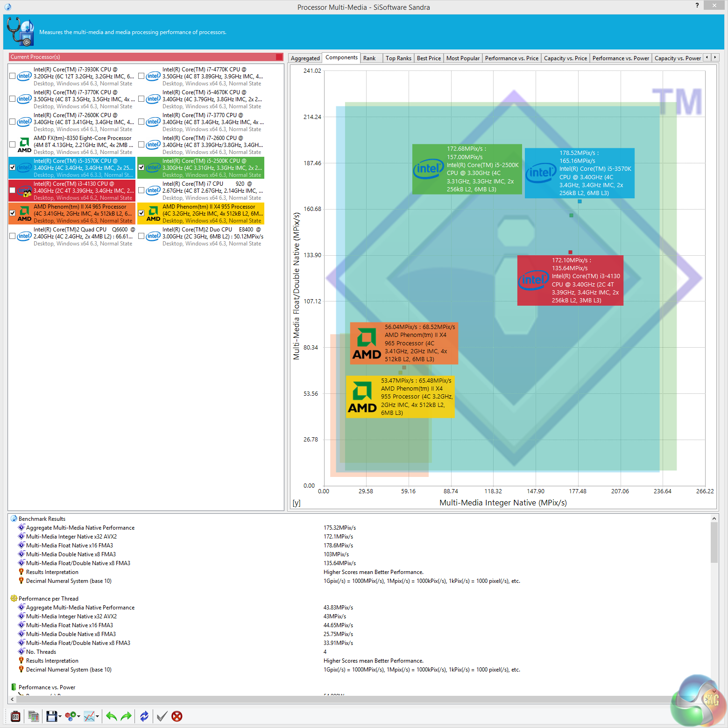Open the dropdown arrow beside the gears icon

pos(78,716)
